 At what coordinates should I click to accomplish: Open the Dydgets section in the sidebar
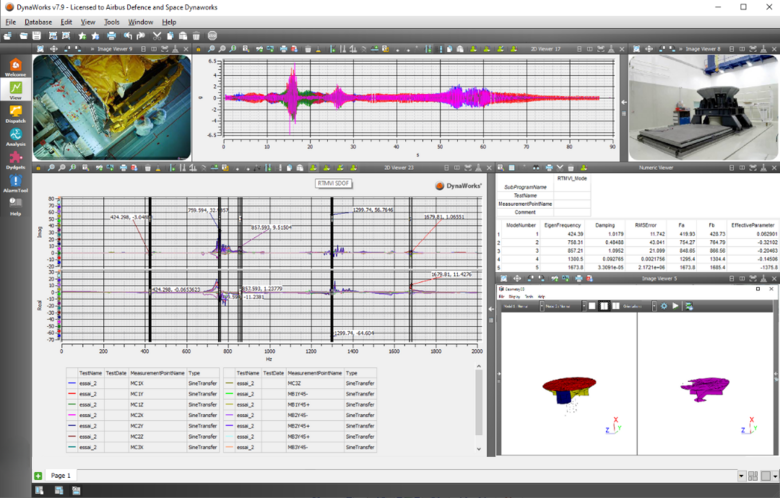pyautogui.click(x=15, y=160)
